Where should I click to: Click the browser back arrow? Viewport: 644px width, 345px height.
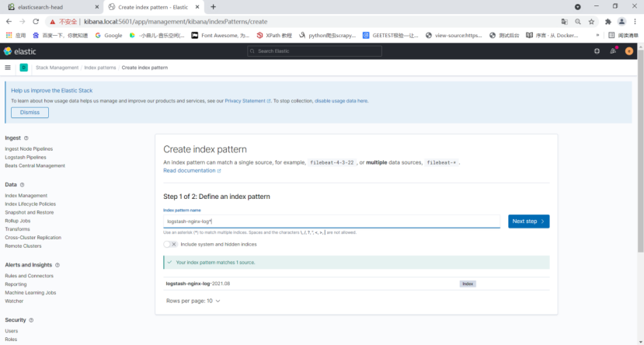(9, 22)
